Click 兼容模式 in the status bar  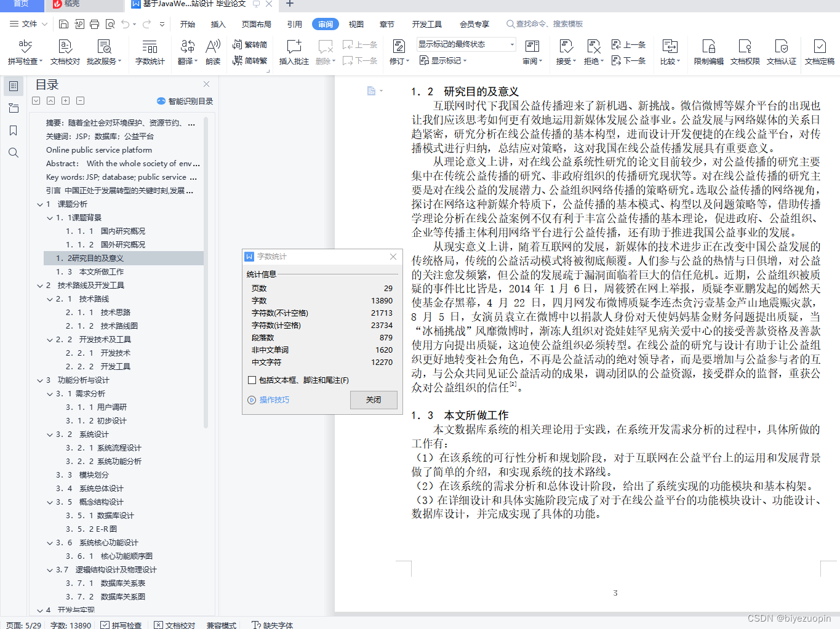[x=222, y=625]
